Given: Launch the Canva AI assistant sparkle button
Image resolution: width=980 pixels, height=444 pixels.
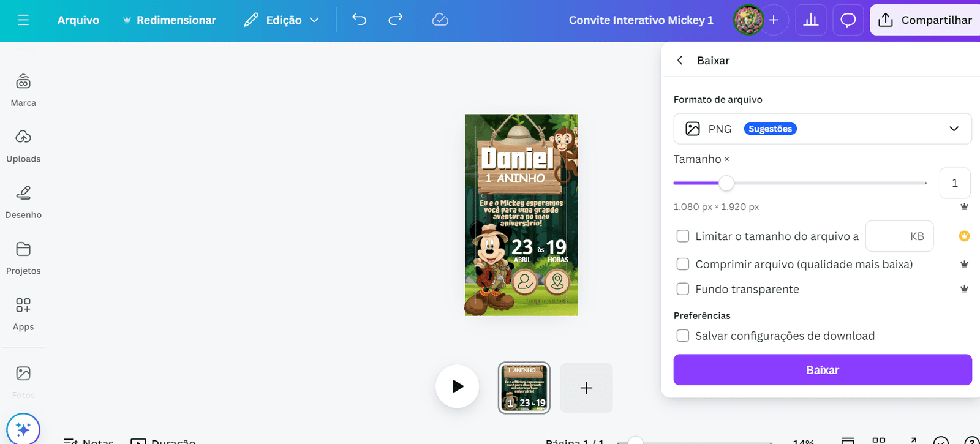Looking at the screenshot, I should click(23, 429).
